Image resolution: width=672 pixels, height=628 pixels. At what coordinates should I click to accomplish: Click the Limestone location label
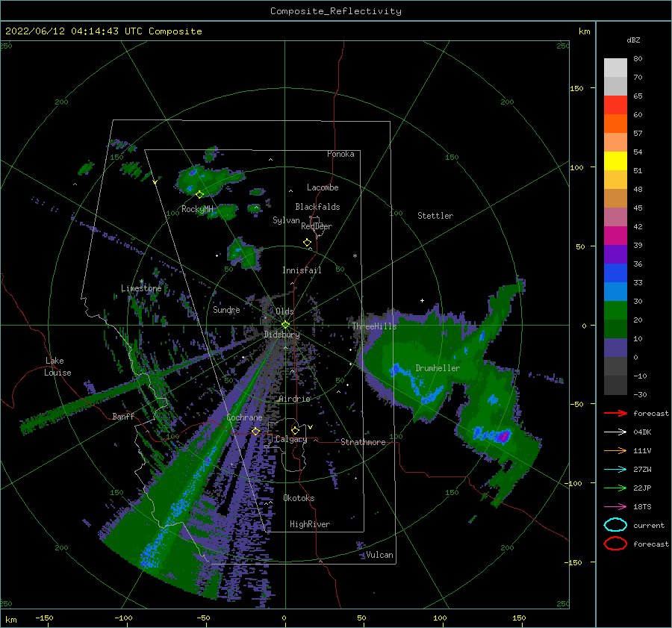pyautogui.click(x=141, y=288)
